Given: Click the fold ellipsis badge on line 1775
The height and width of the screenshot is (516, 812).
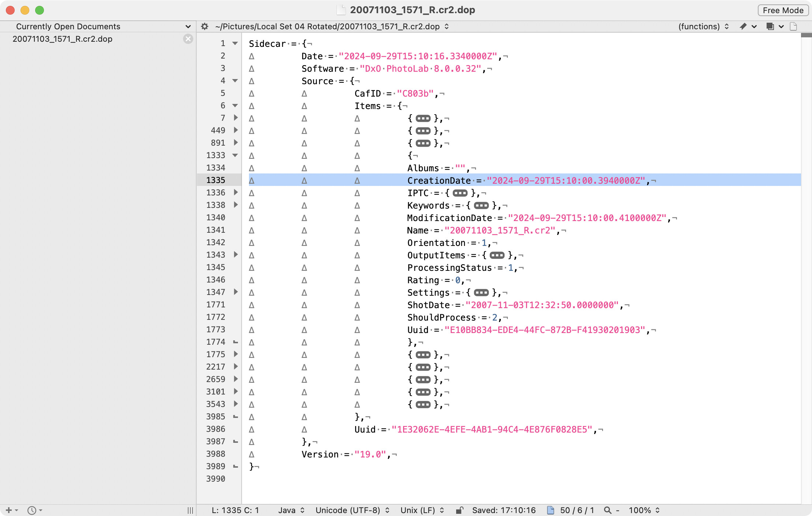Looking at the screenshot, I should coord(423,355).
